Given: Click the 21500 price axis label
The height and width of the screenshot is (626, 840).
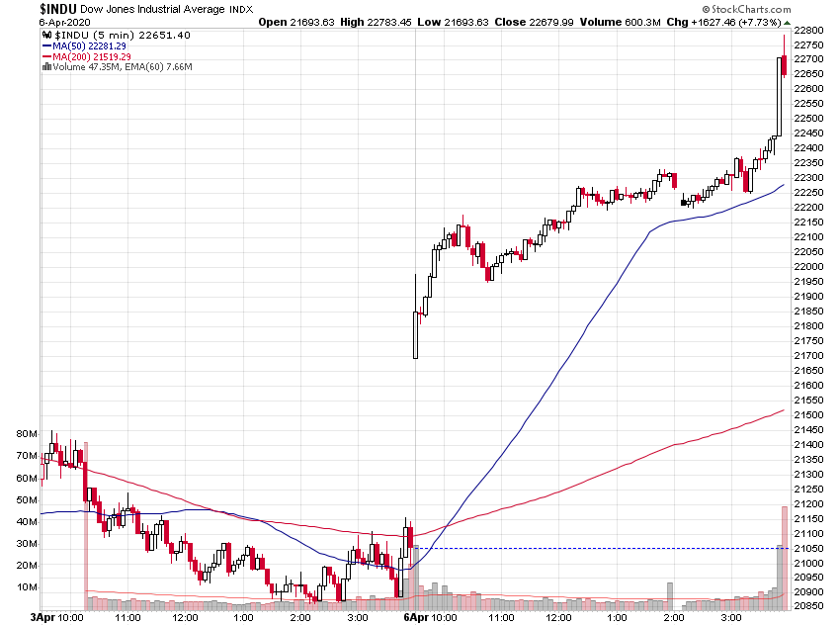Looking at the screenshot, I should tap(809, 415).
